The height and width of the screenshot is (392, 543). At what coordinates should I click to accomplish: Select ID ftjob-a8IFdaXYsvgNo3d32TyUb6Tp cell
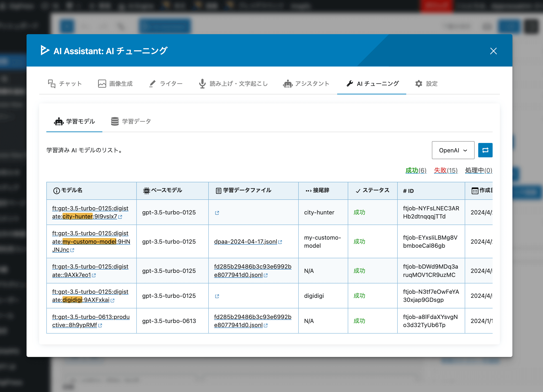[431, 321]
